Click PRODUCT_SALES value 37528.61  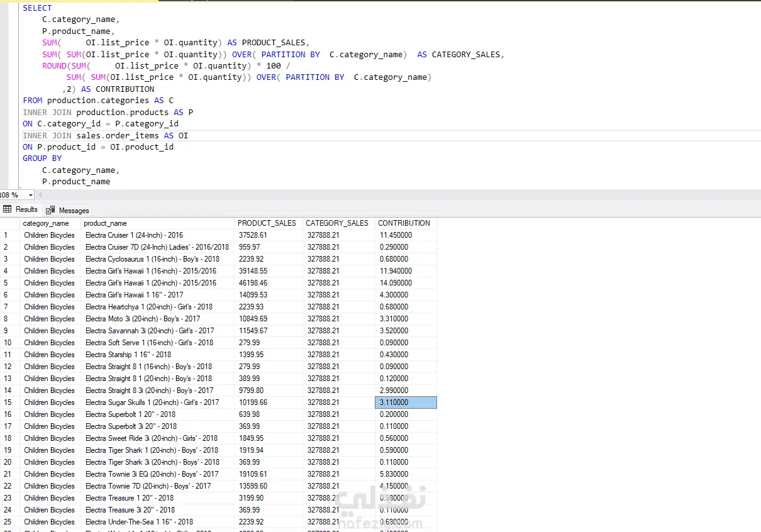pyautogui.click(x=268, y=235)
